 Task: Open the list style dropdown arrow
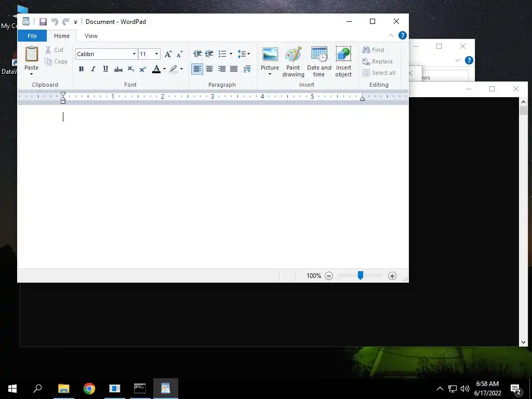tap(231, 54)
